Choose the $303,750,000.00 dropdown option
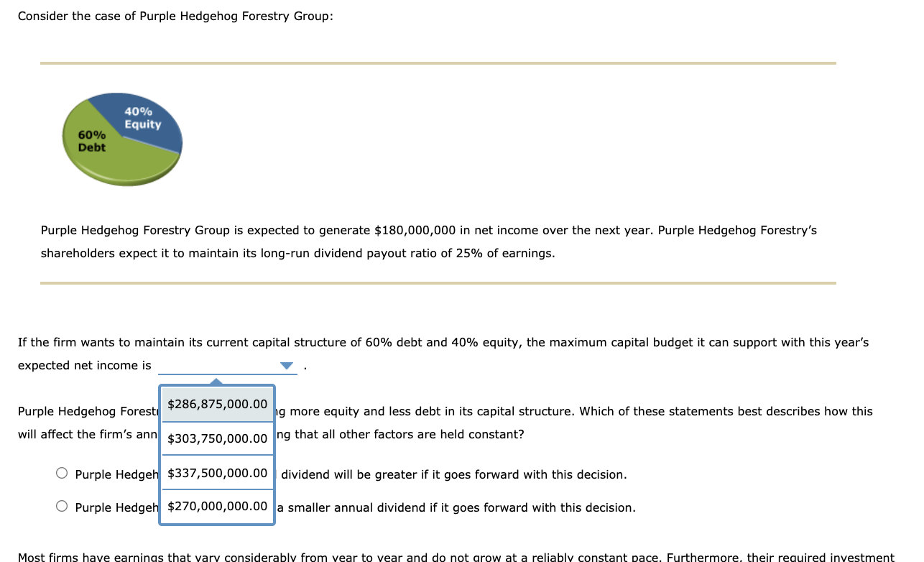 pos(216,438)
